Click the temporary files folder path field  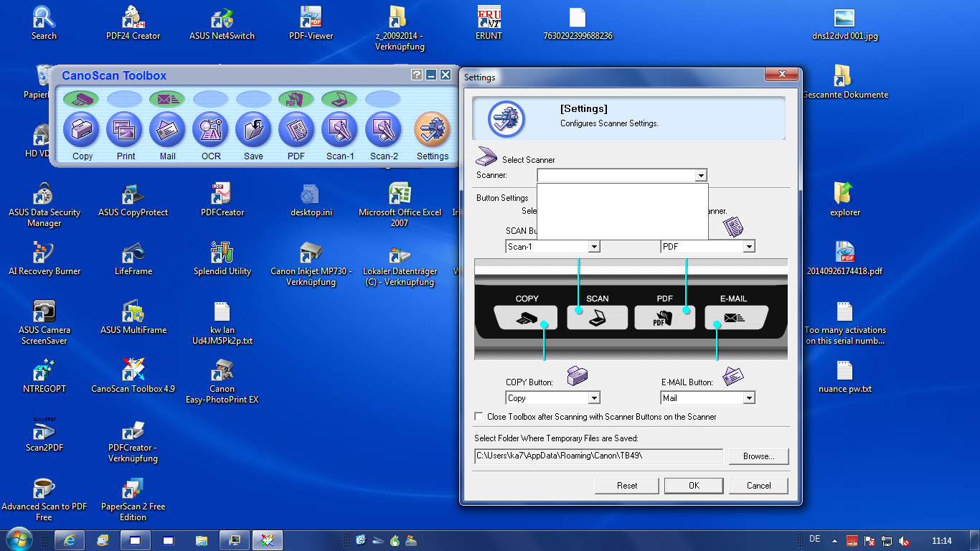click(x=598, y=456)
